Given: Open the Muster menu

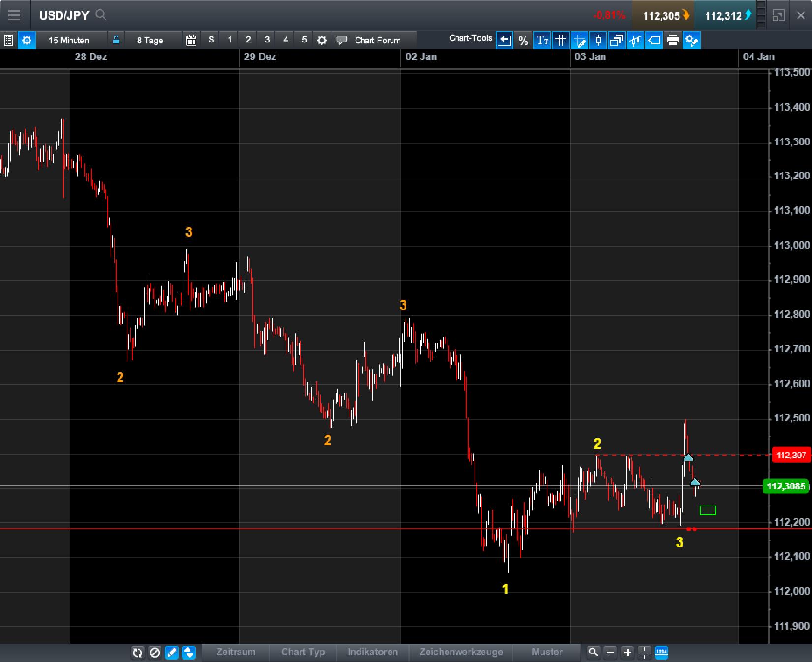Looking at the screenshot, I should point(547,652).
